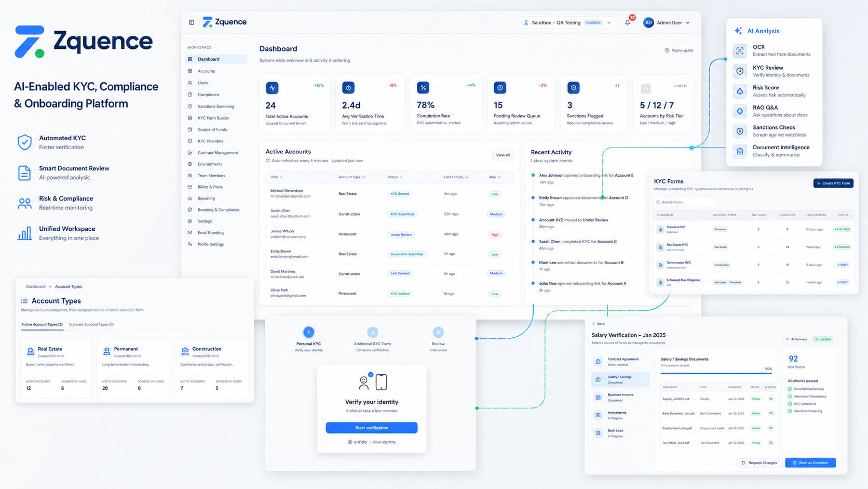This screenshot has height=489, width=868.
Task: Click the Total Active Accounts pulse icon
Action: [x=272, y=88]
